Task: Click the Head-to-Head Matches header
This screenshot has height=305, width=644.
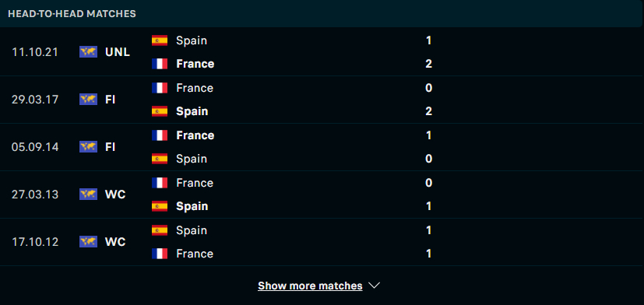Action: coord(72,13)
